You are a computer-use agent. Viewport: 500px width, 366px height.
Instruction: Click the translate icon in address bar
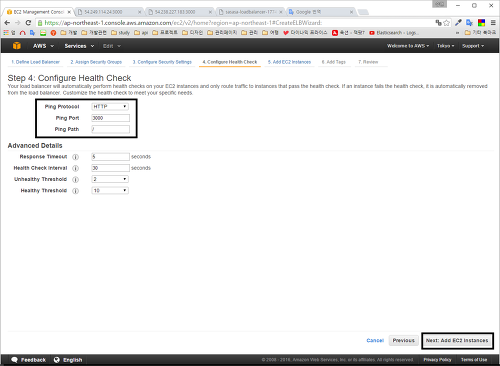tap(439, 23)
